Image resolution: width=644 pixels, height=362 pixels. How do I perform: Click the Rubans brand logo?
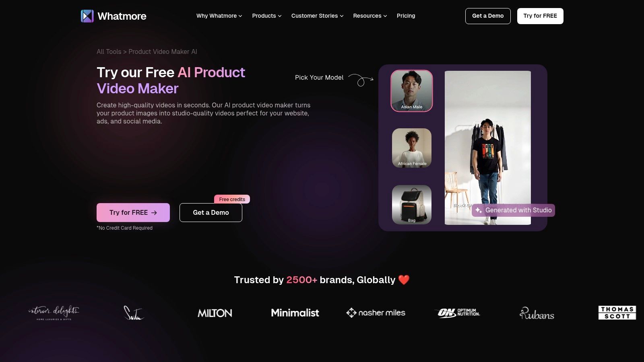point(537,313)
